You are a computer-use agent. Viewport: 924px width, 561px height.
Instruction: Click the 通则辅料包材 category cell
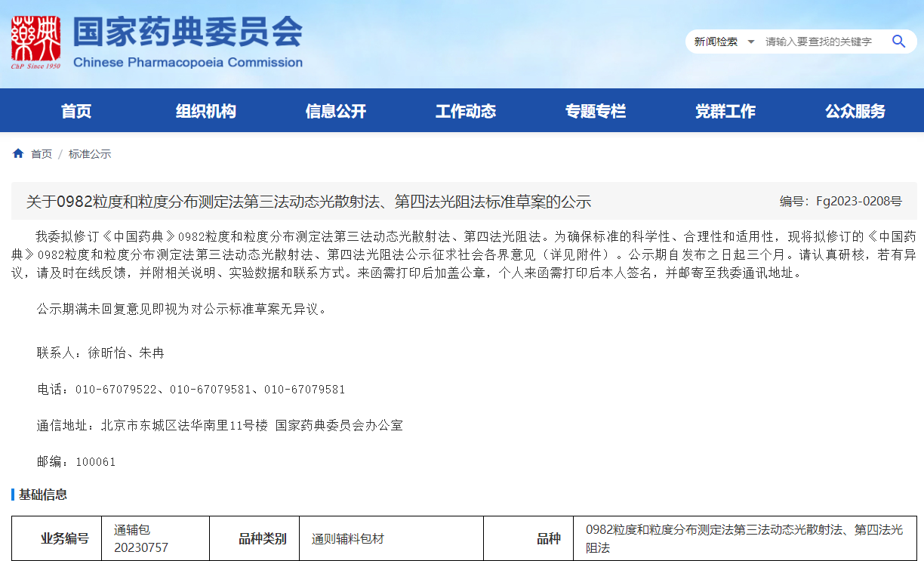[x=348, y=539]
